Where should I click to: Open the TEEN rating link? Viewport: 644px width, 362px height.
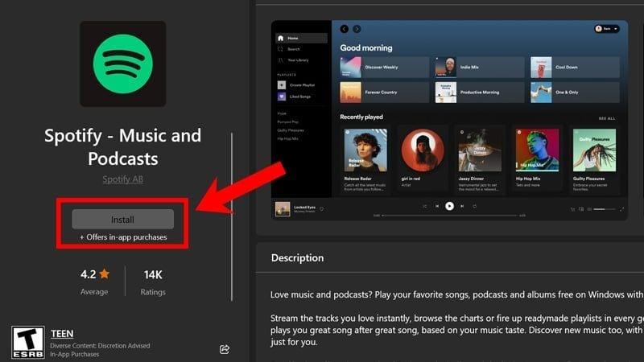[62, 334]
